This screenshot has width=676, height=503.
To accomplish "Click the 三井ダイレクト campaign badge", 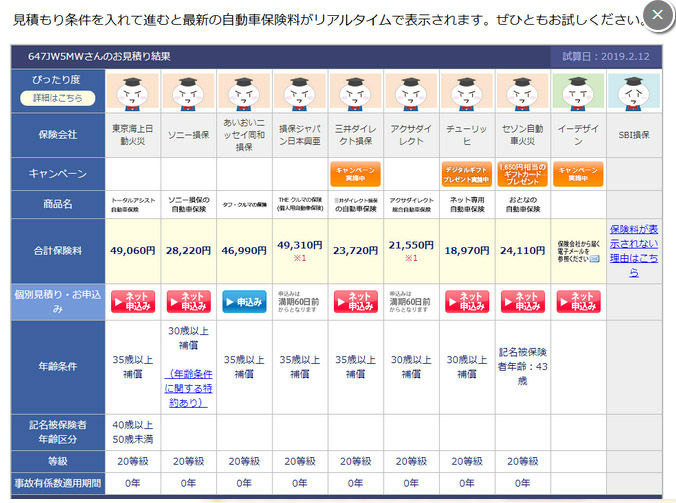I will (356, 174).
